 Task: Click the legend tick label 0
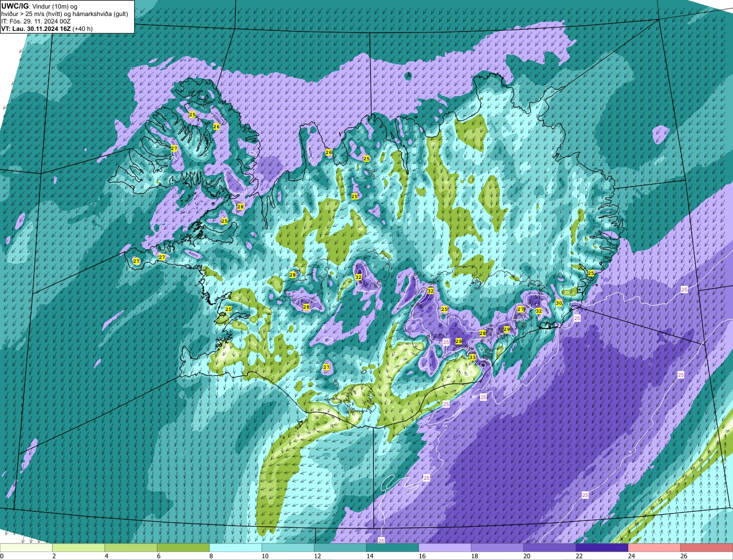coord(2,556)
